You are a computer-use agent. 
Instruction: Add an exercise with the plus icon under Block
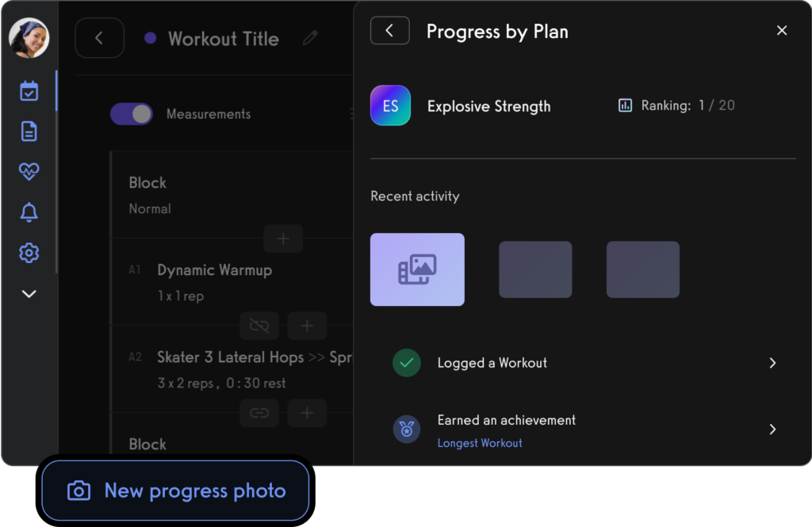click(283, 239)
